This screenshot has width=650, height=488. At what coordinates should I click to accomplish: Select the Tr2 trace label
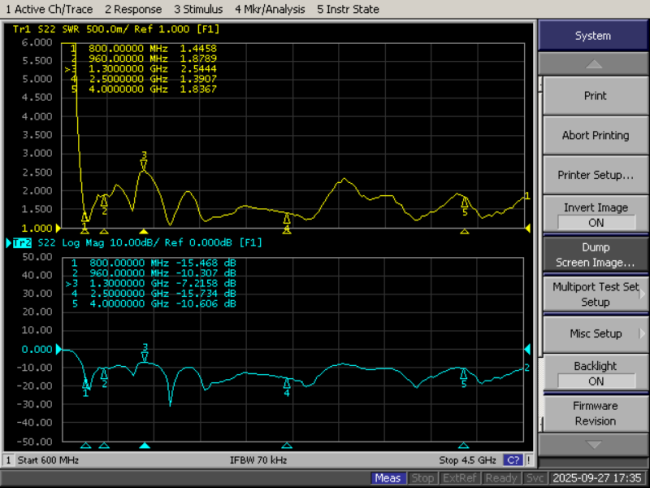[x=22, y=243]
